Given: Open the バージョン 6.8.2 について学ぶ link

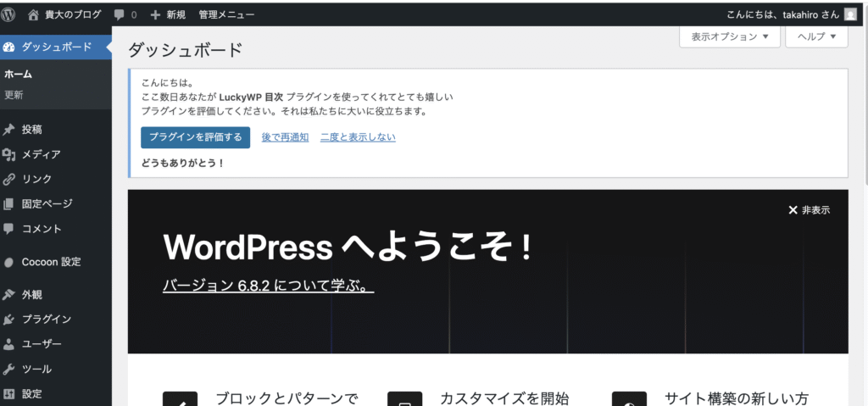Looking at the screenshot, I should (x=269, y=286).
